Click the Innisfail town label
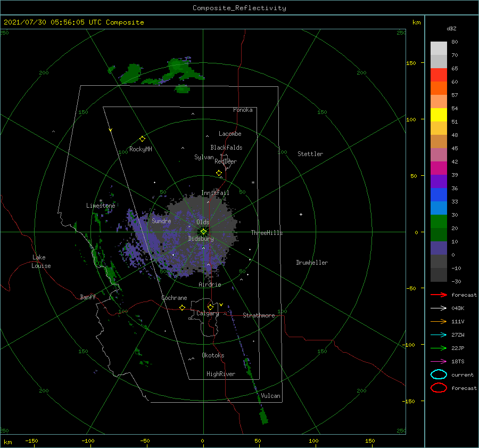 [x=215, y=193]
